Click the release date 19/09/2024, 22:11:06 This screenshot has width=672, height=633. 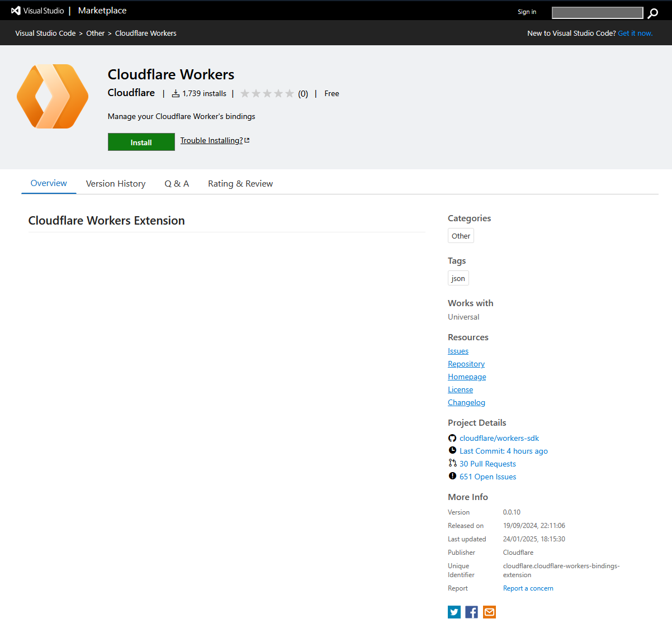[534, 526]
